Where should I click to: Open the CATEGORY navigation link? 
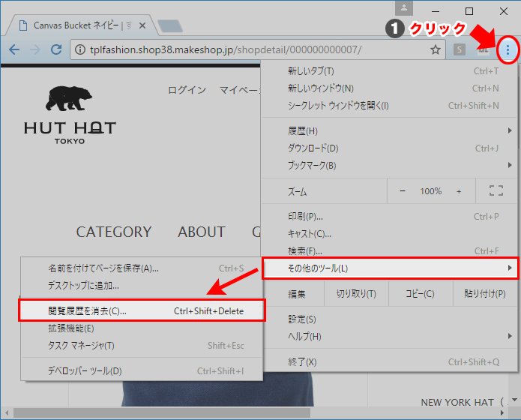tap(114, 232)
